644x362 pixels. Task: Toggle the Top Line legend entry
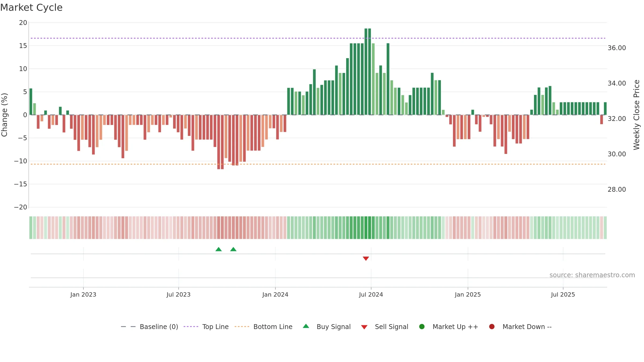point(206,327)
